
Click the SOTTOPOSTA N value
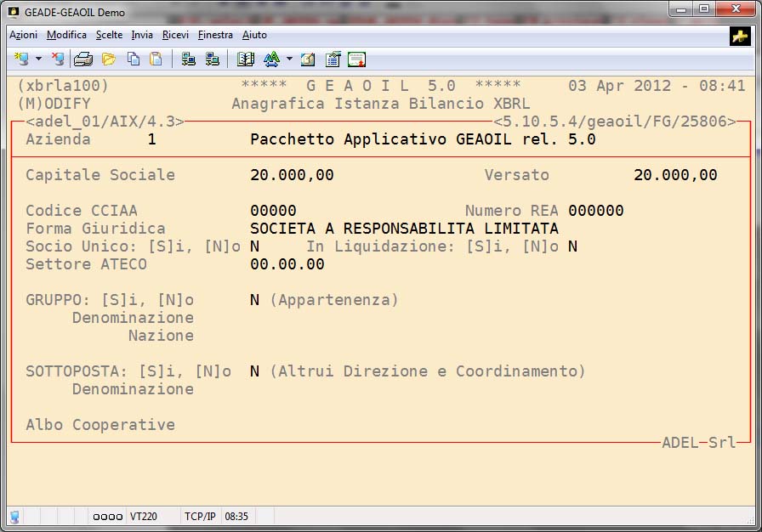[x=254, y=371]
